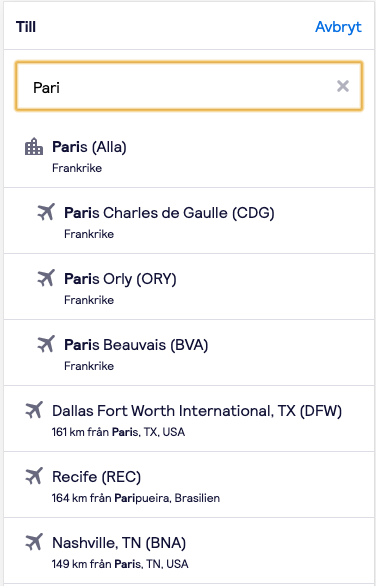Click the airplane icon next to Nashville, TN
The image size is (376, 586).
(34, 542)
